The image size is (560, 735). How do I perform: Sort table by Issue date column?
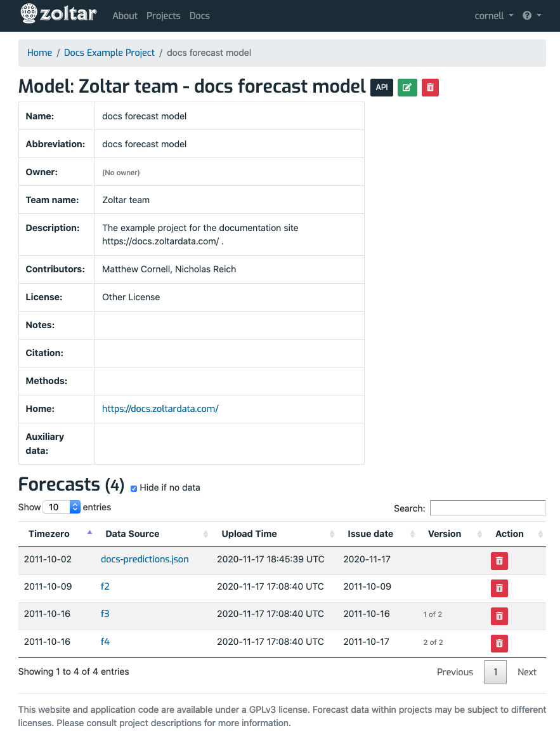(379, 534)
